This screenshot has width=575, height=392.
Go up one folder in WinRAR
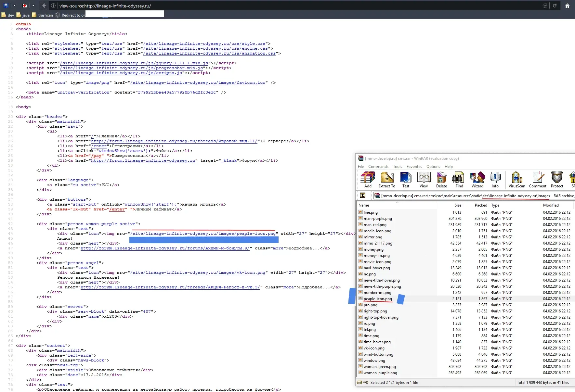tap(363, 196)
